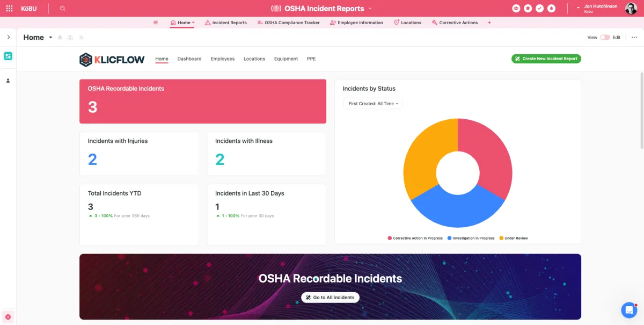
Task: Click Create New Incident Report button
Action: click(x=546, y=59)
